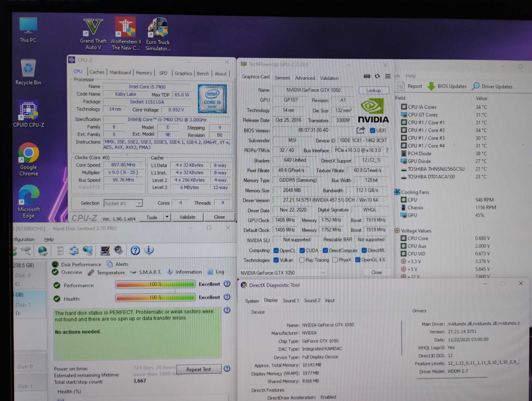Click the Validate button in CPU-Z
The image size is (532, 401).
pos(188,217)
